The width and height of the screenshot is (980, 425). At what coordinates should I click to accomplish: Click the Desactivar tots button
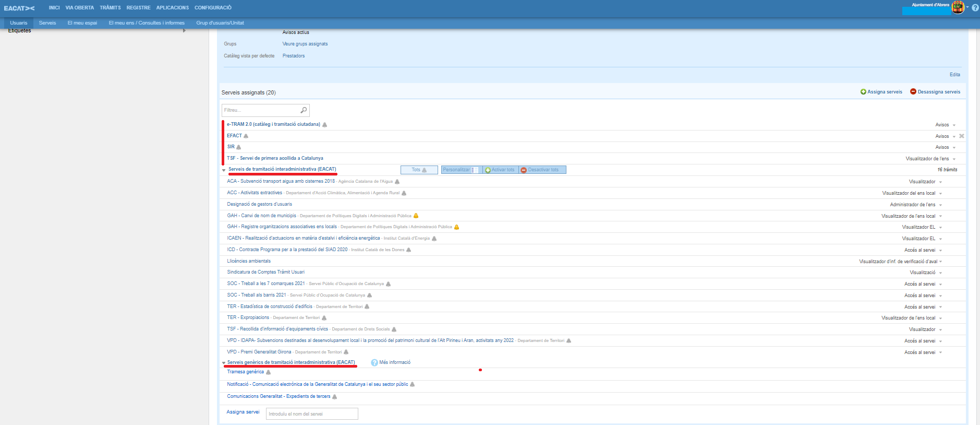542,170
